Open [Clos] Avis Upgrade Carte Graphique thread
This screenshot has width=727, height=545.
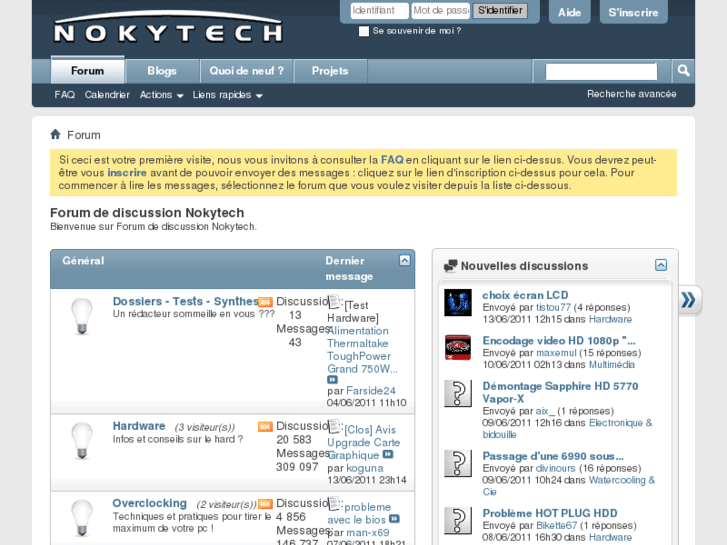(x=364, y=442)
